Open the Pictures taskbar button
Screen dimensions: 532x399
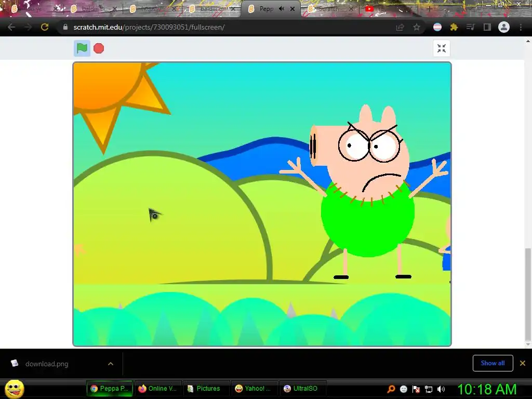point(206,389)
